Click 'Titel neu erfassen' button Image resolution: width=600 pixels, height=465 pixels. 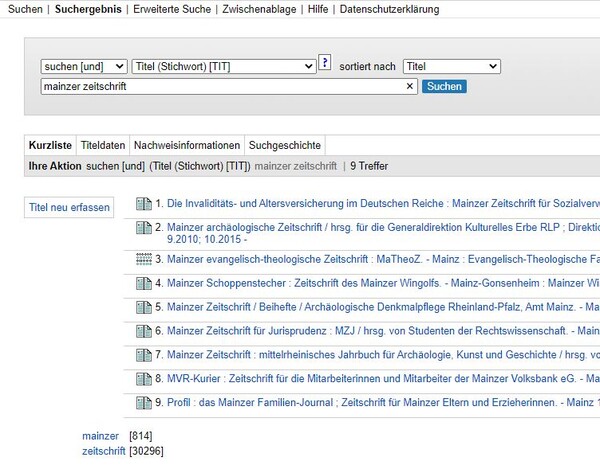(x=69, y=207)
